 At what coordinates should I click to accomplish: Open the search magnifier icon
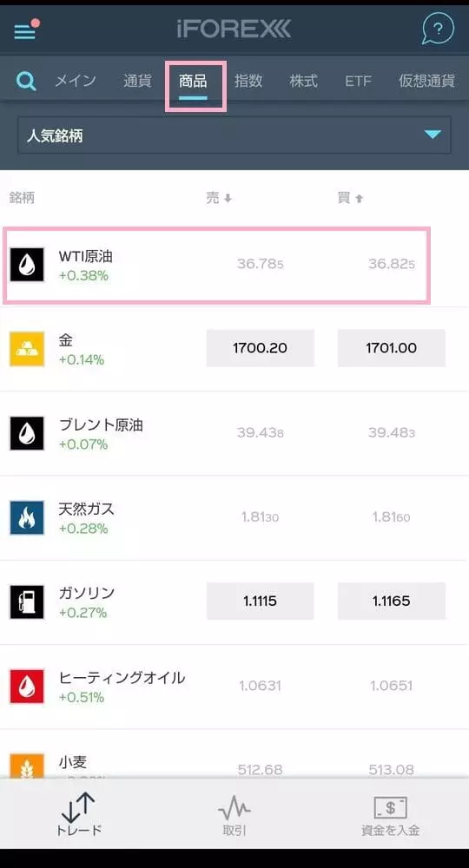(26, 82)
